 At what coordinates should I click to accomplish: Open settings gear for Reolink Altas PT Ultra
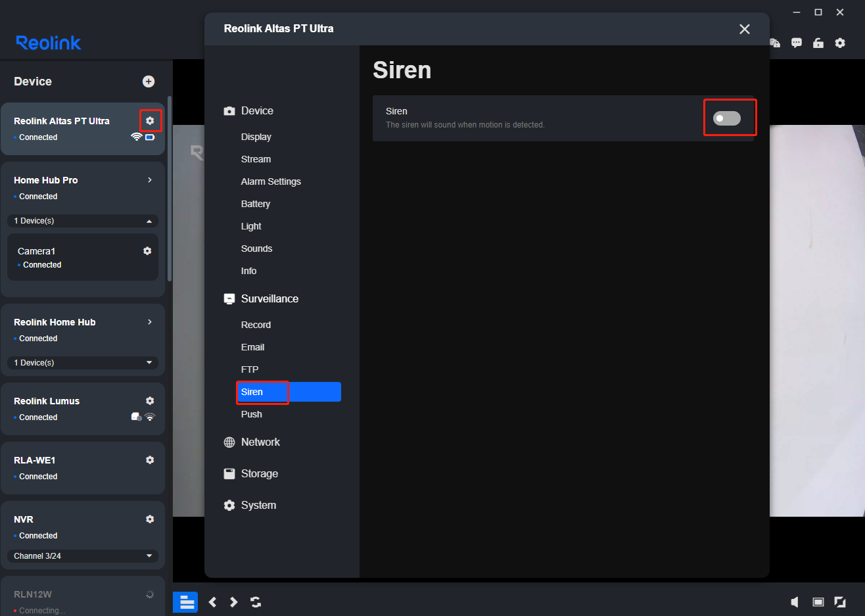(150, 121)
